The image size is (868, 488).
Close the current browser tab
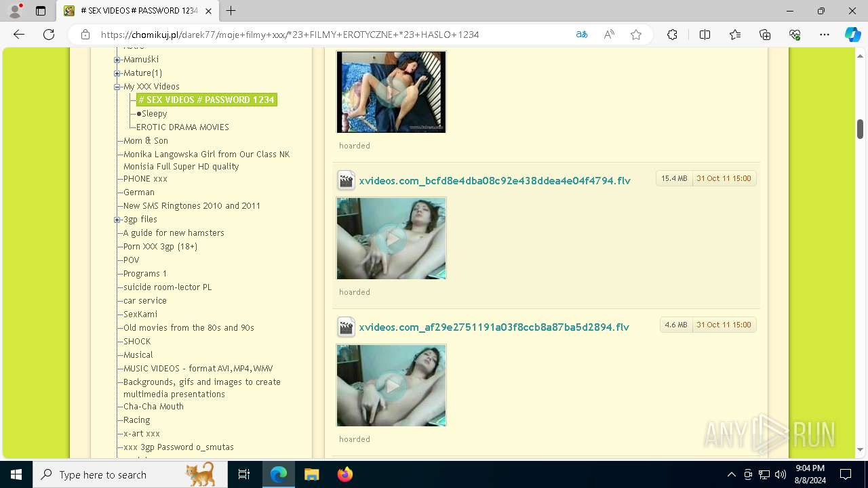click(x=208, y=11)
